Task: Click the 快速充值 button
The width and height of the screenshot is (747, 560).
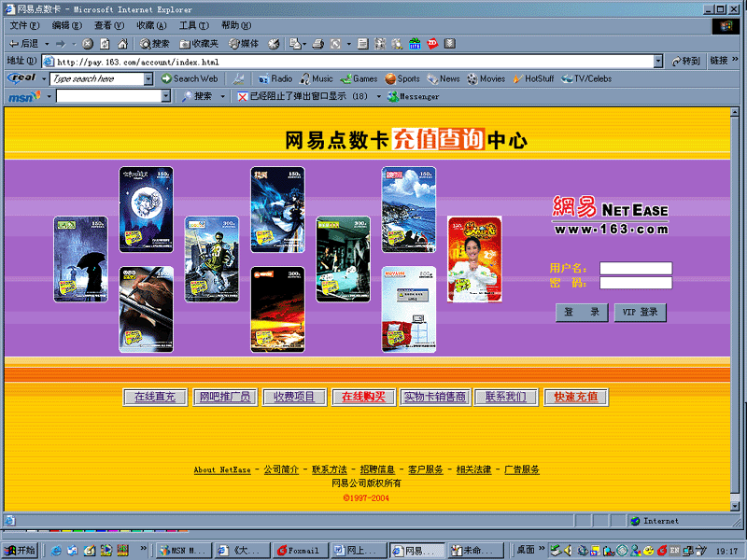Action: tap(576, 397)
